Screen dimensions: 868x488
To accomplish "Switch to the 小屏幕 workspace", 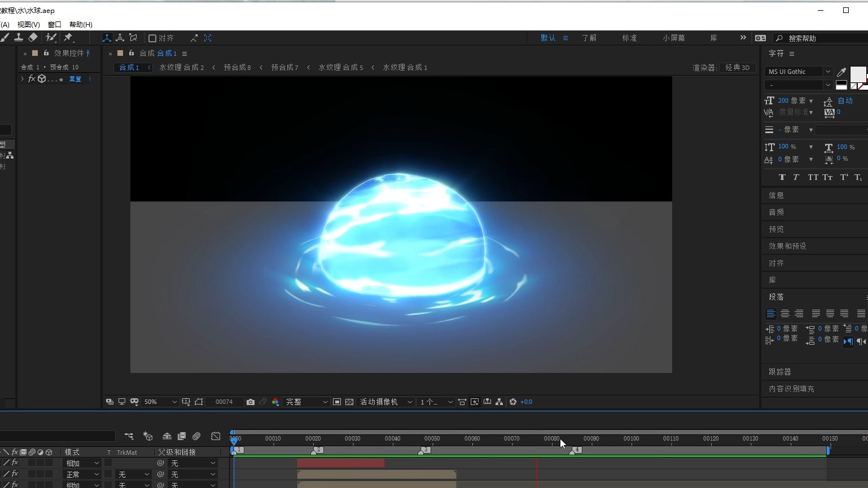I will point(674,38).
